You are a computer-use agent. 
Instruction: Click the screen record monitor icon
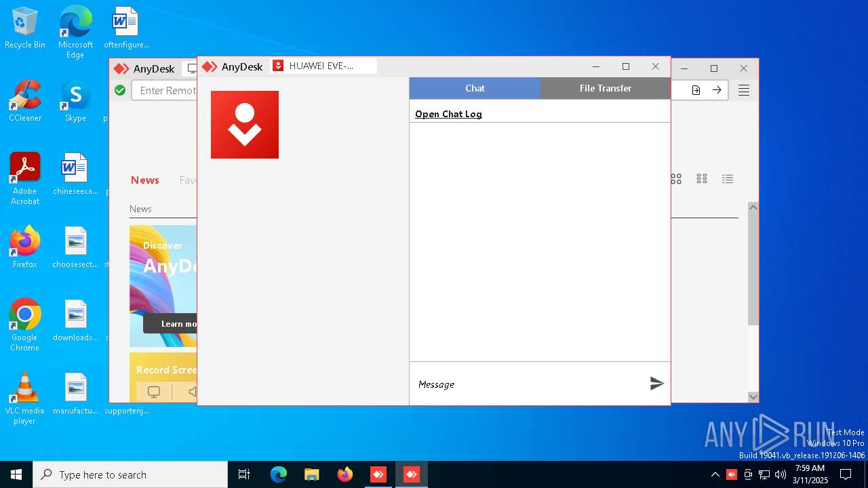[x=154, y=392]
